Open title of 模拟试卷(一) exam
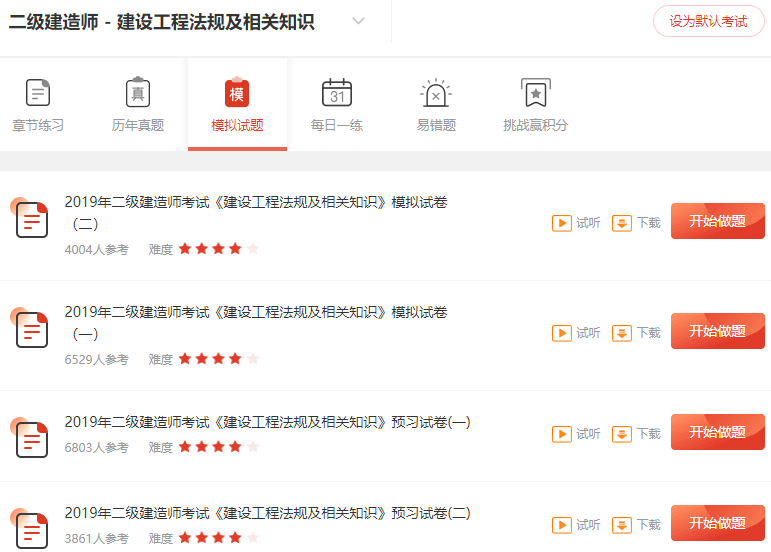 click(x=256, y=323)
